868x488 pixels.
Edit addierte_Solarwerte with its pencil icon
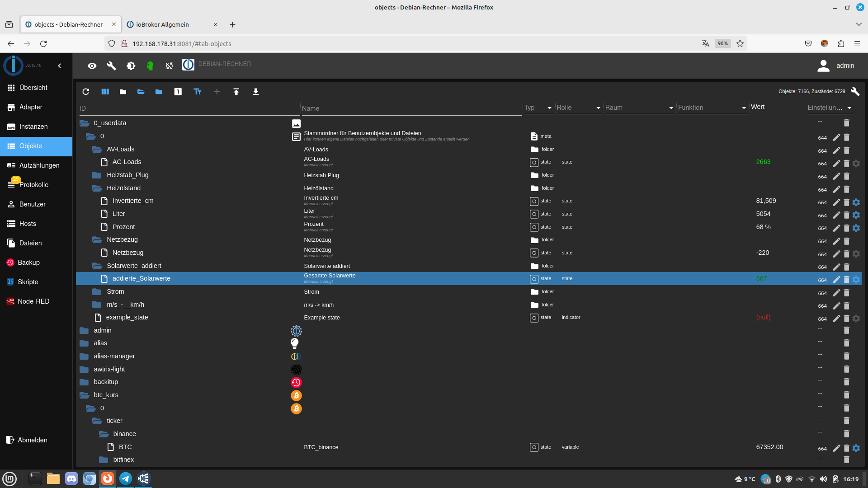(x=836, y=280)
